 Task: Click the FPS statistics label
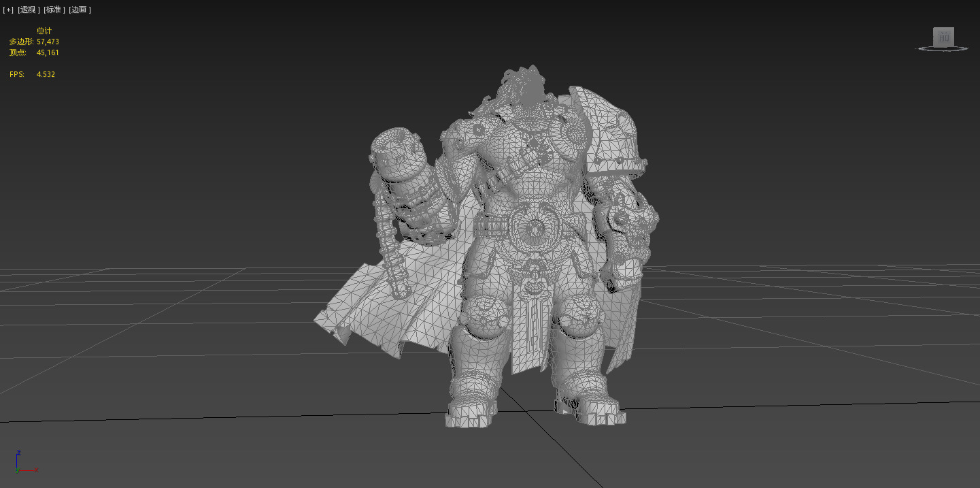coord(17,74)
